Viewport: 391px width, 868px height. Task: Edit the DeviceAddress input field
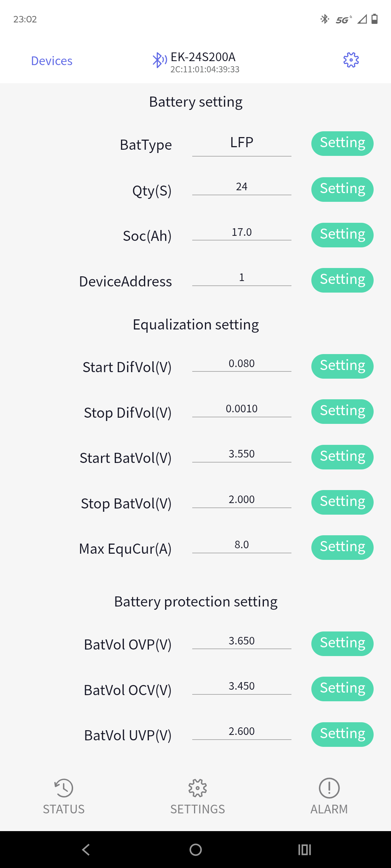pyautogui.click(x=241, y=278)
